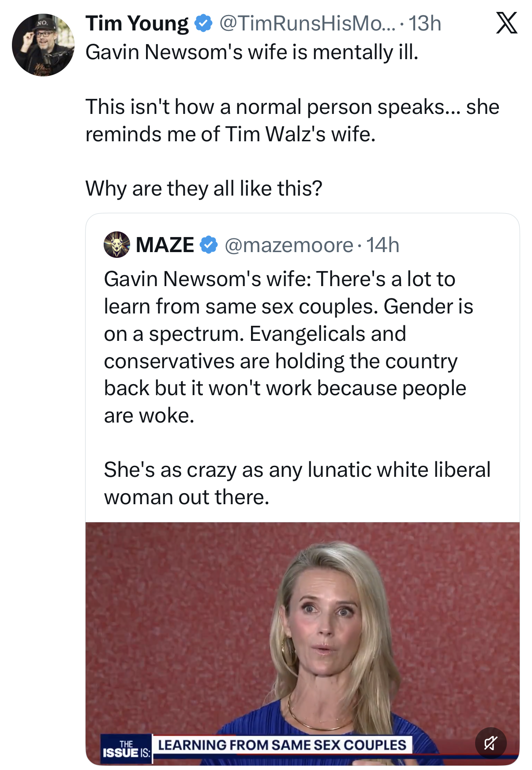Click the "reminds me of Tim Walz's wife" sentence
Viewport: 532px width, 770px height.
click(230, 134)
